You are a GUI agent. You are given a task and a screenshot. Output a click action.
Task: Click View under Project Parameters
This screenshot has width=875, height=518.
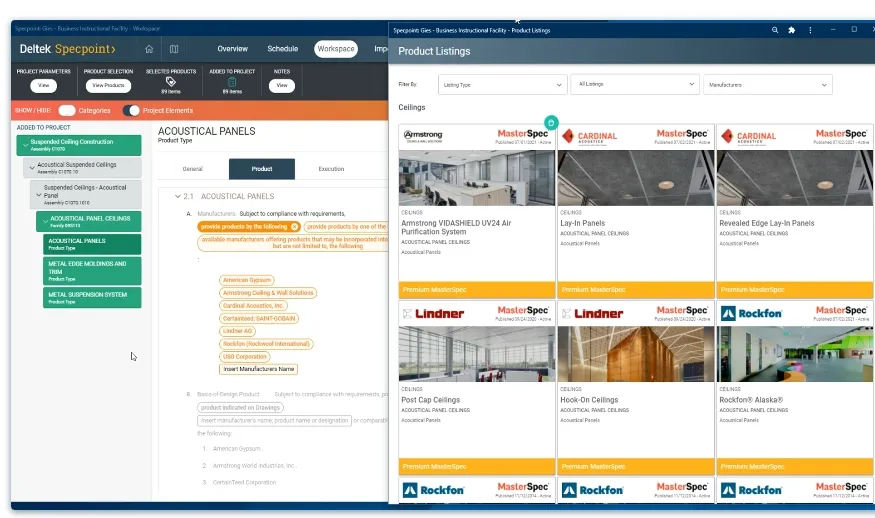(x=44, y=85)
